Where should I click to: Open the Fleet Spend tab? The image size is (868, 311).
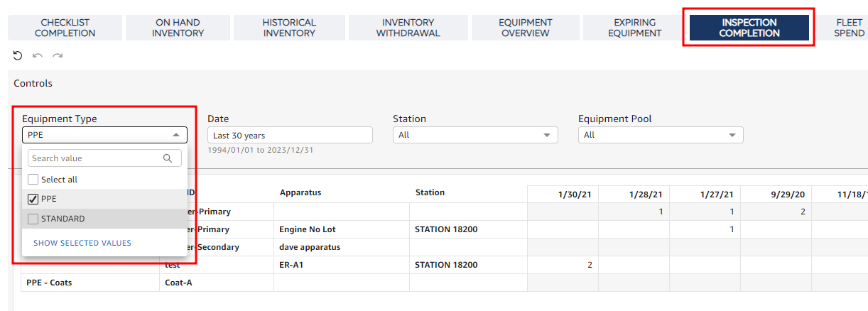click(850, 28)
